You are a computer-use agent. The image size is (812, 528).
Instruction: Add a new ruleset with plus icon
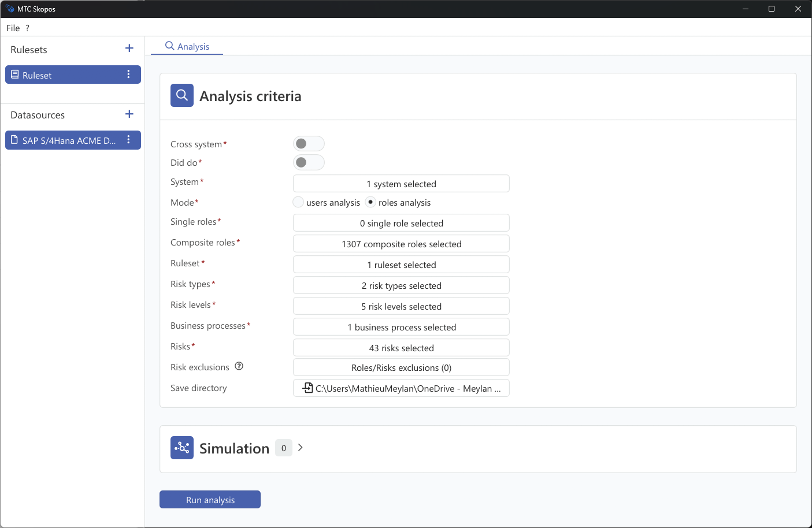[x=129, y=49]
